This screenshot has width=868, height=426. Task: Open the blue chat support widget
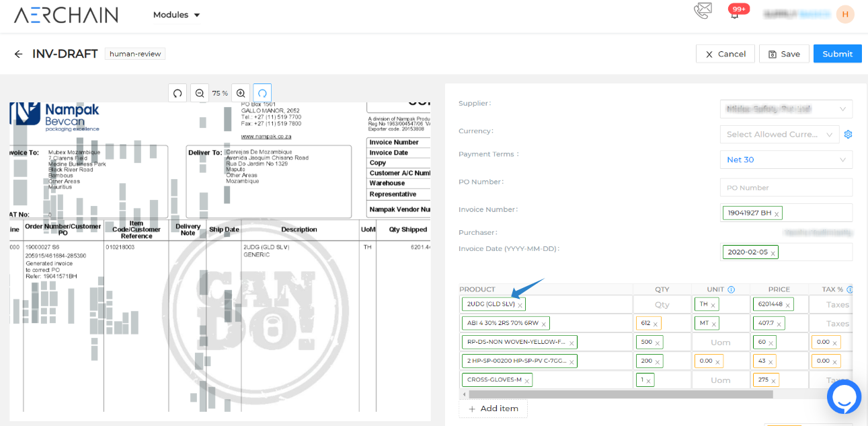pos(844,397)
